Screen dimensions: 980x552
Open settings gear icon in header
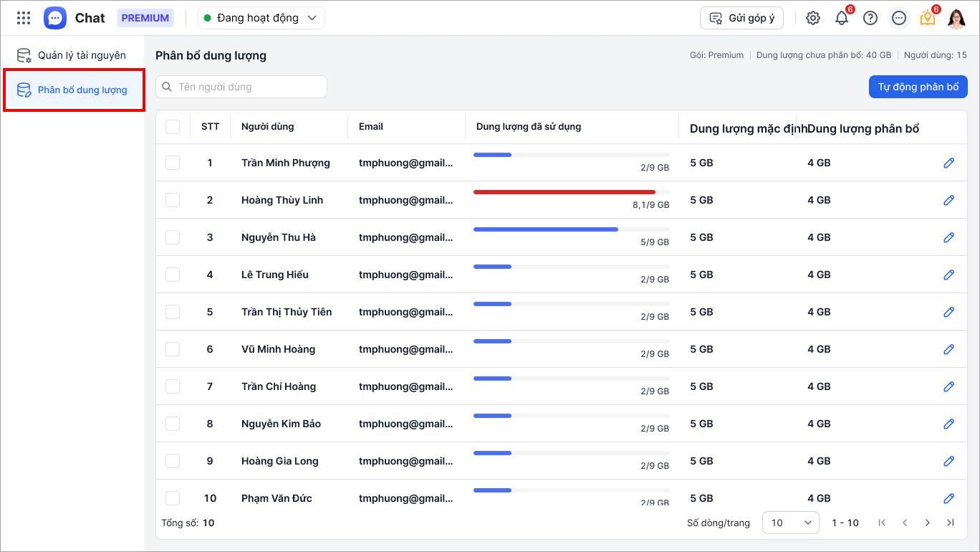coord(813,18)
